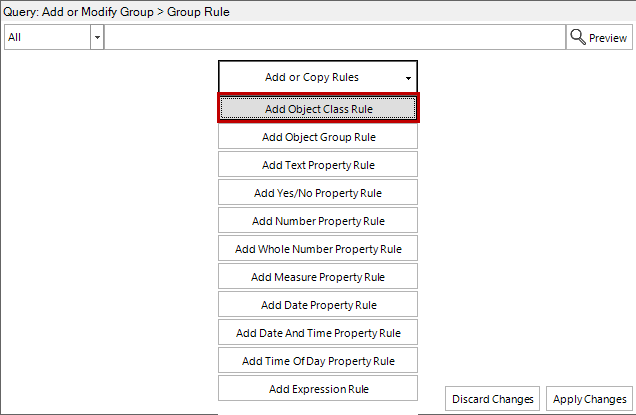Pick Add Expression Rule
Viewport: 636px width, 415px height.
coord(318,389)
